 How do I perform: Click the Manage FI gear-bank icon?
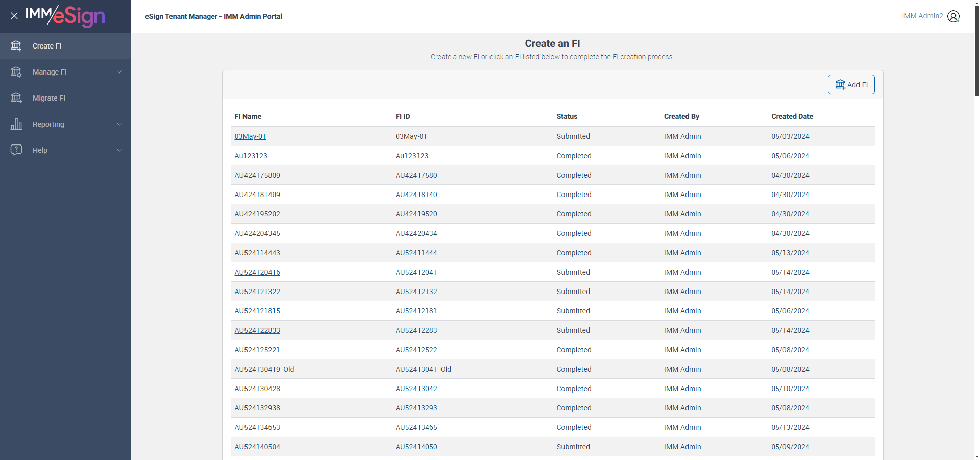(x=16, y=72)
